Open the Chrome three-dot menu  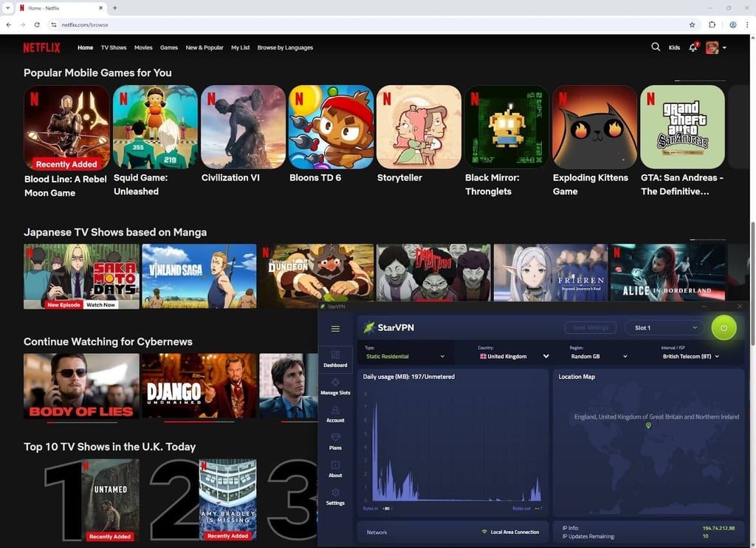pos(747,24)
